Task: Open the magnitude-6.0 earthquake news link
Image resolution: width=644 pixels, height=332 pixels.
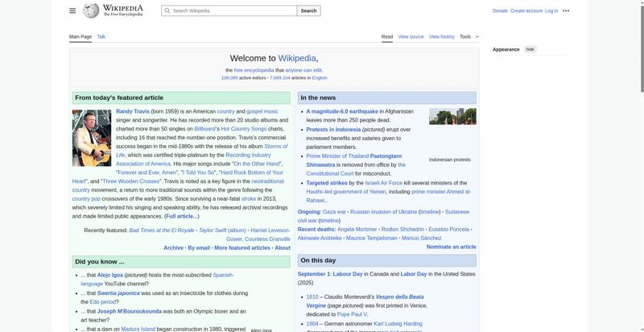Action: tap(342, 111)
